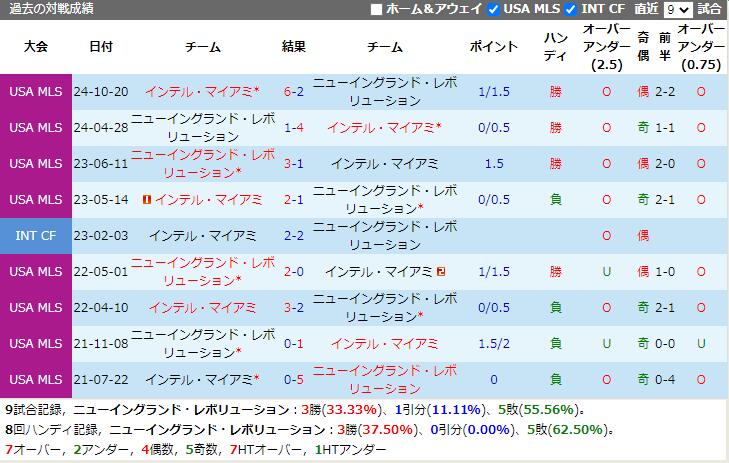This screenshot has height=463, width=729.
Task: Click 62.50% loss percentage in handicap summary
Action: (577, 430)
